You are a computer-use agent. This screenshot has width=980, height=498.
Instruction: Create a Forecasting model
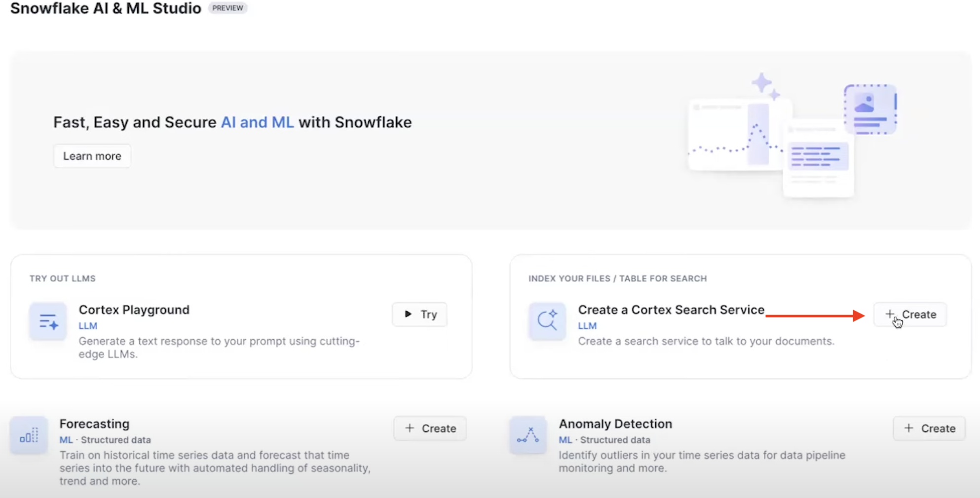pyautogui.click(x=430, y=428)
